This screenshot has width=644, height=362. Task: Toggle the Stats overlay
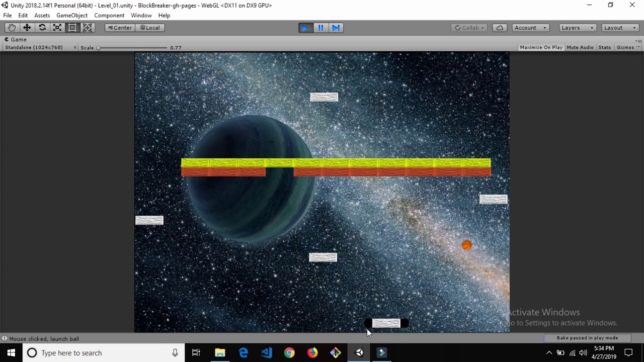(605, 47)
